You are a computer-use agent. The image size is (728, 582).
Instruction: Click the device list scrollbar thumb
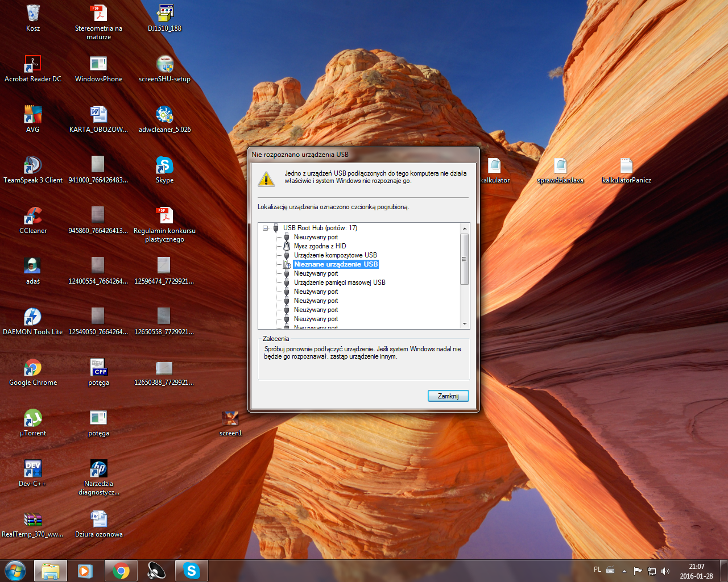point(465,259)
